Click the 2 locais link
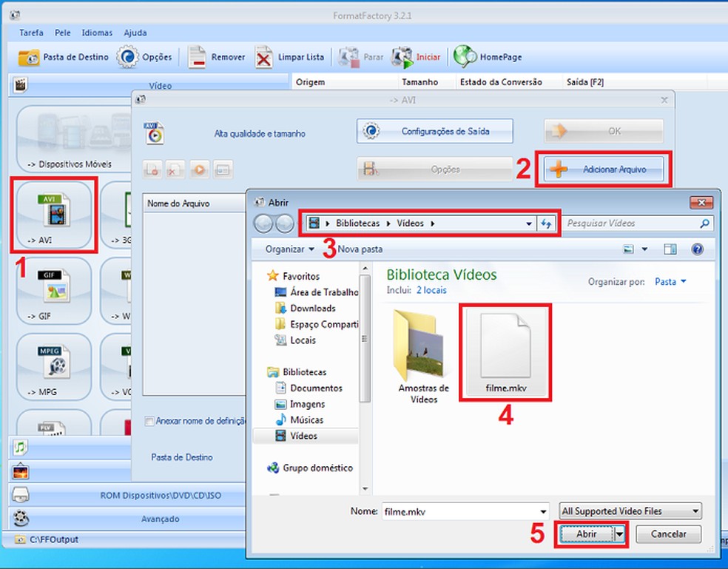 click(431, 290)
